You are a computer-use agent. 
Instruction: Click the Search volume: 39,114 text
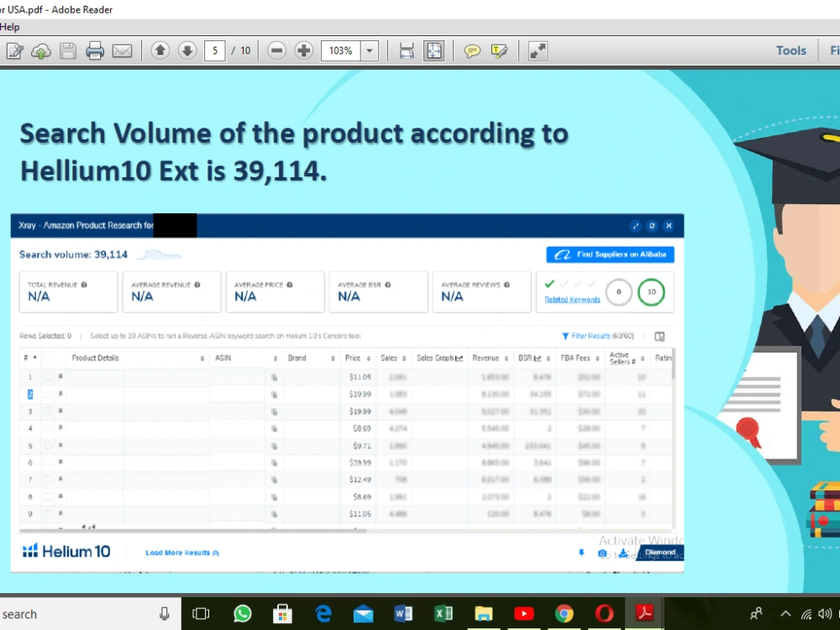tap(73, 255)
